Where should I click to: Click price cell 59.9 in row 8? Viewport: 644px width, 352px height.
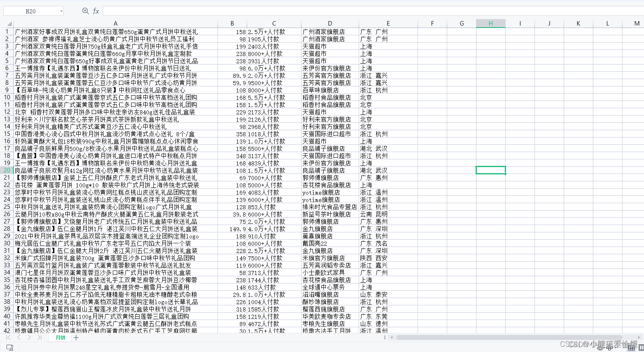click(232, 83)
